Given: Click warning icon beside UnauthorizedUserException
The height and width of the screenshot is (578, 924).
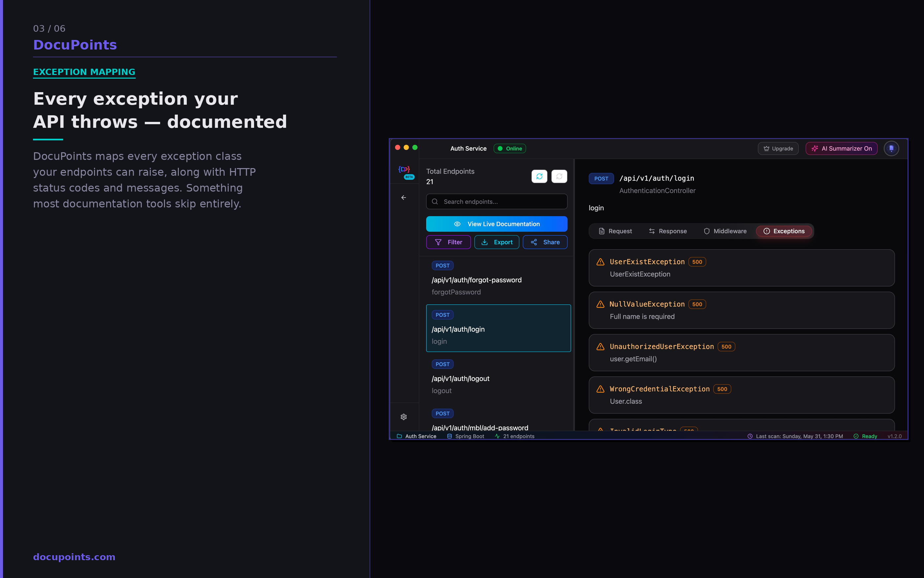Looking at the screenshot, I should coord(600,347).
